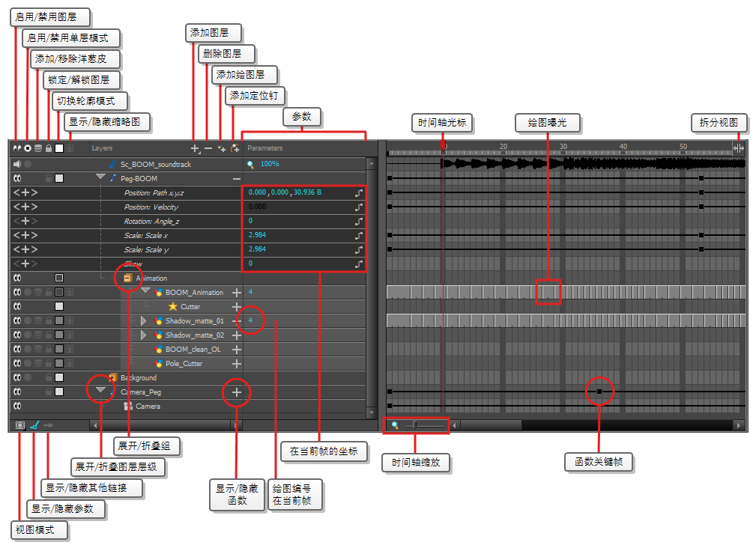Click the Show Other Links arrow icon
The image size is (756, 551).
pyautogui.click(x=48, y=425)
